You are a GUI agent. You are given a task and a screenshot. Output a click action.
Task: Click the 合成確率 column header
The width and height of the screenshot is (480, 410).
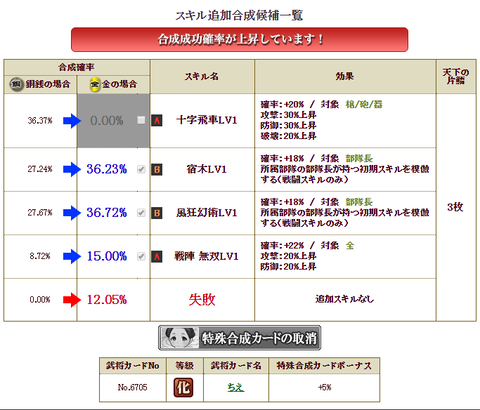(x=76, y=67)
